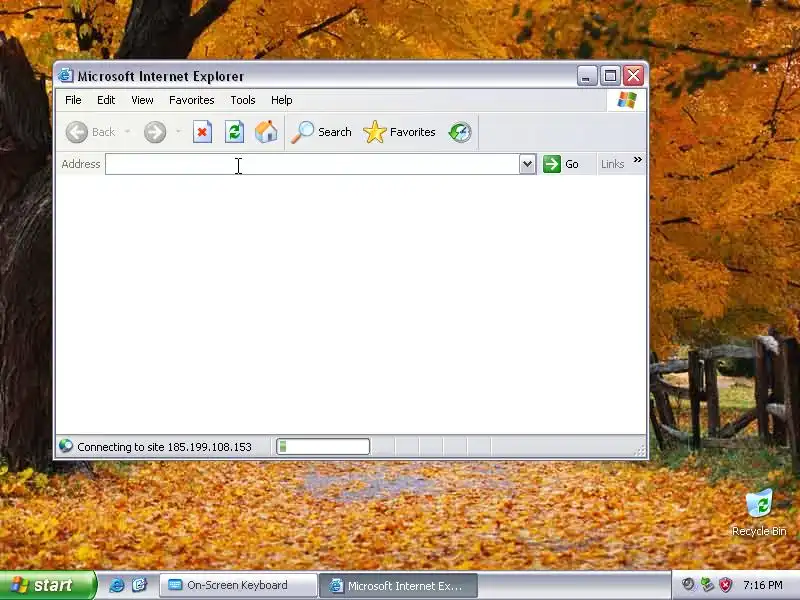The height and width of the screenshot is (600, 800).
Task: Click the network connection tray icon
Action: coord(707,585)
